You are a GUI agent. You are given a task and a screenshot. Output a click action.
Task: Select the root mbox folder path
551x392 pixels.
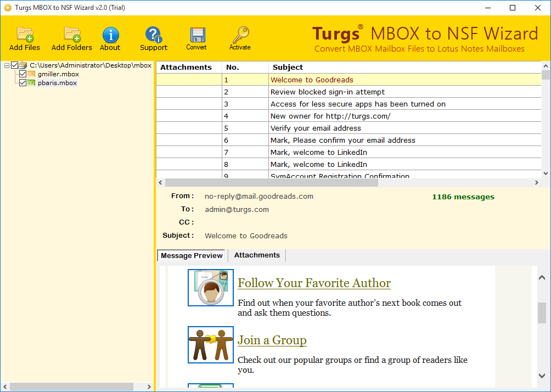coord(91,65)
